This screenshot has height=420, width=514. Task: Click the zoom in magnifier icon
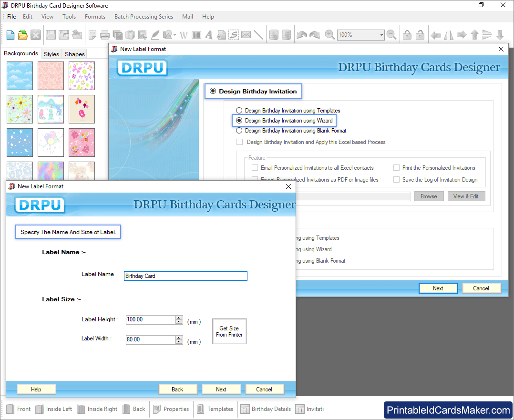click(x=329, y=35)
